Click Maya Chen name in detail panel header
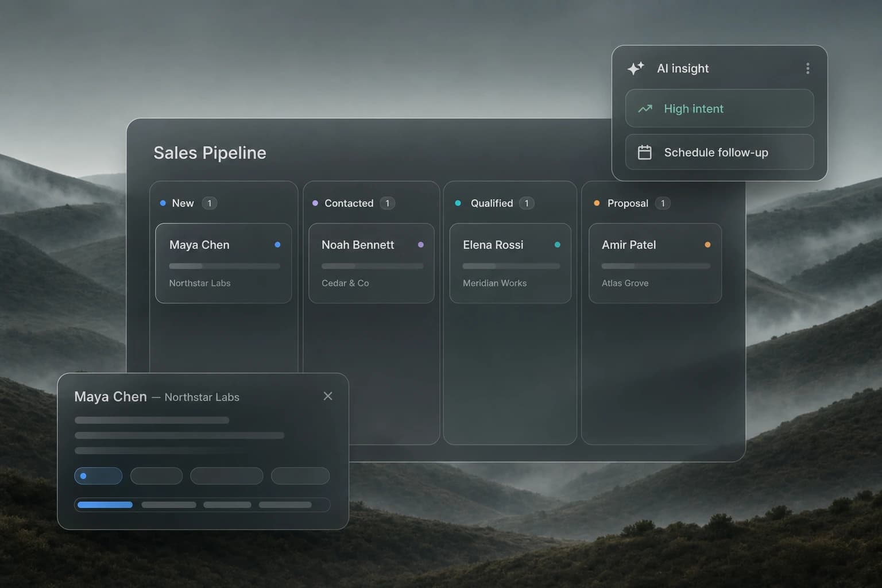Screen dimensions: 882x588 pyautogui.click(x=111, y=397)
